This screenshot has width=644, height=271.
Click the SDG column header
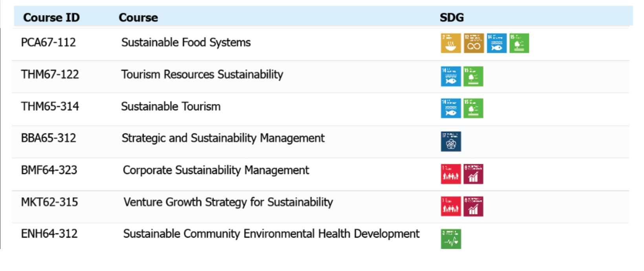pos(452,18)
